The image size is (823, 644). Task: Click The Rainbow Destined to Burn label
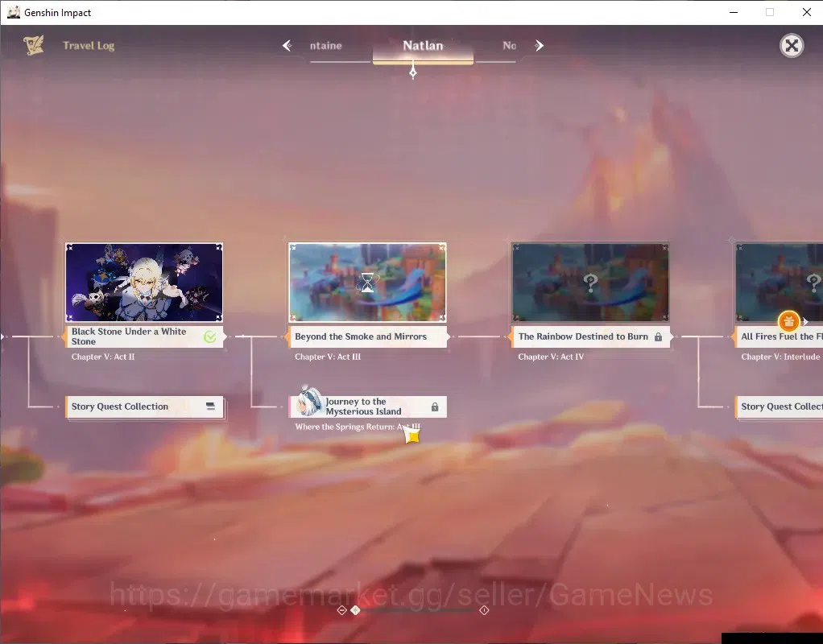point(590,336)
